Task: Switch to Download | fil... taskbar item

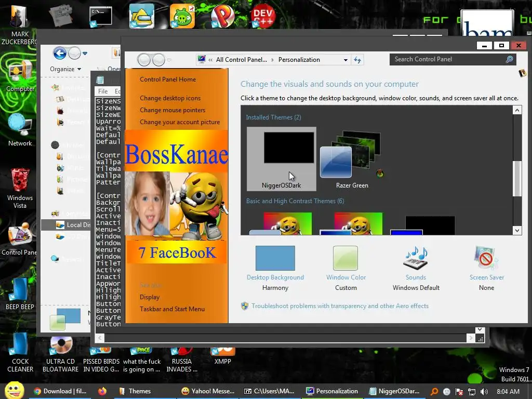Action: coord(60,391)
